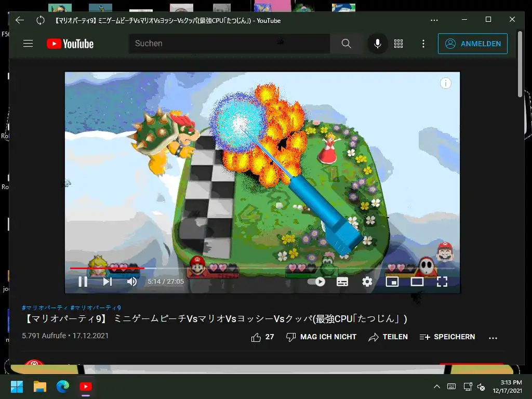Open the Windows Start menu

tap(17, 387)
